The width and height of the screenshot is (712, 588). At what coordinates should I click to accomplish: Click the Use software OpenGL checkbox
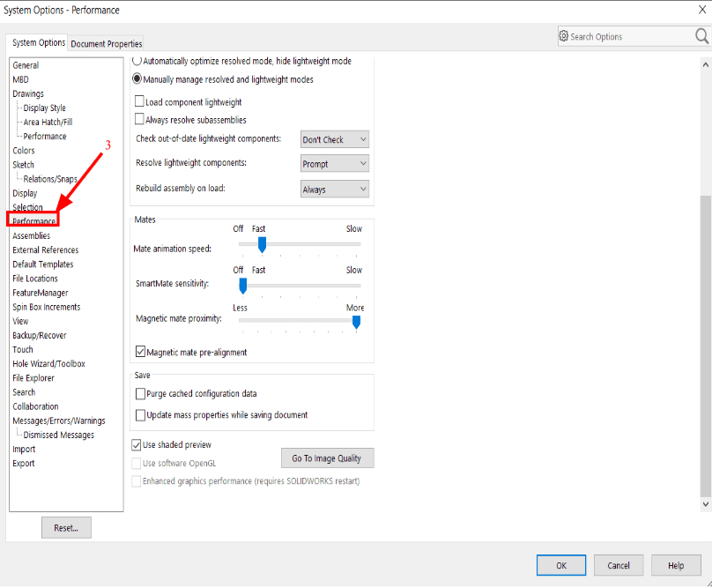click(x=136, y=464)
